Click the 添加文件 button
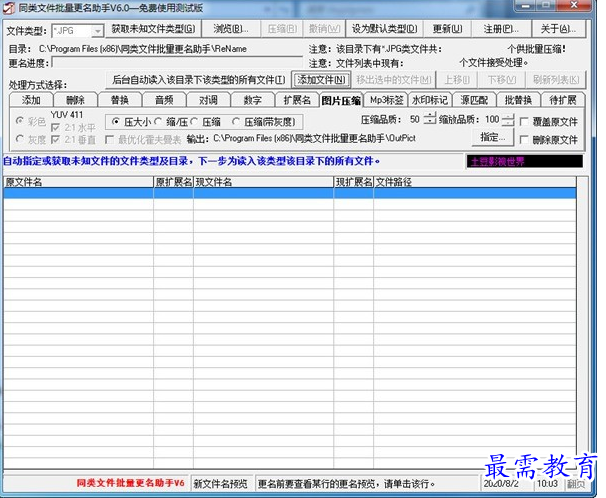Viewport: 606px width, 498px height. point(321,79)
